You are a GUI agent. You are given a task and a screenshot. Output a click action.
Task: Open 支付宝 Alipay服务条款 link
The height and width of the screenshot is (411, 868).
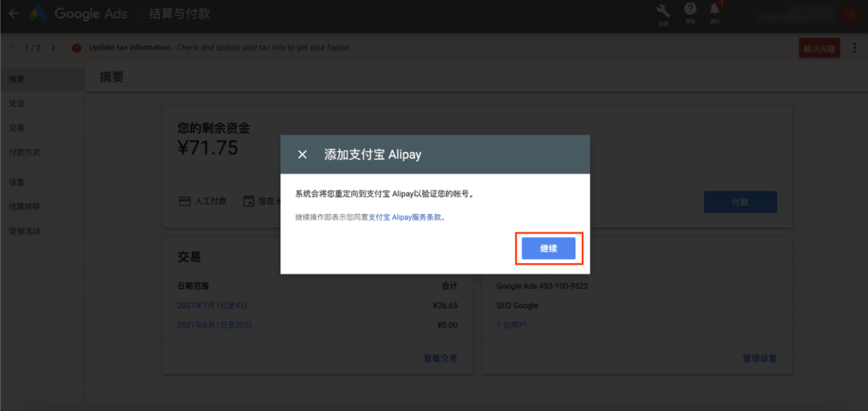[404, 218]
